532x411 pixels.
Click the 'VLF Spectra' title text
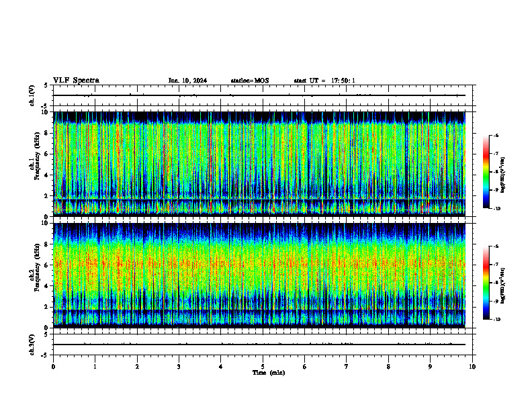point(76,81)
